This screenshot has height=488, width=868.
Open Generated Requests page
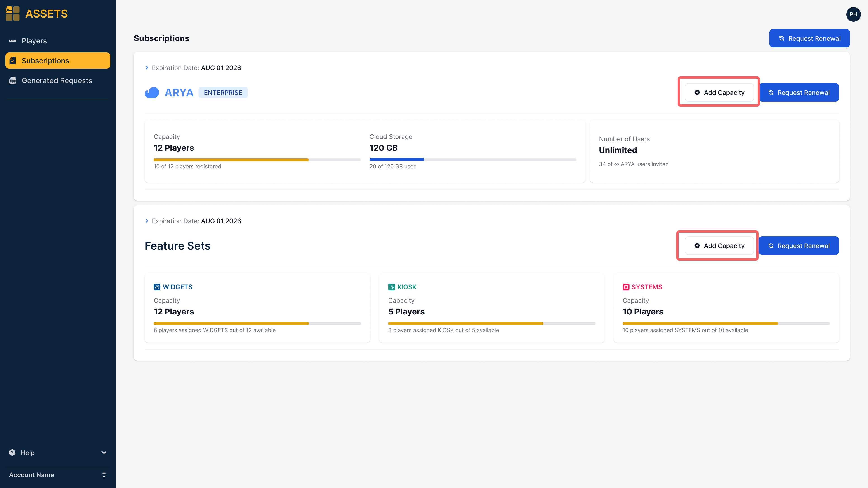click(x=58, y=80)
